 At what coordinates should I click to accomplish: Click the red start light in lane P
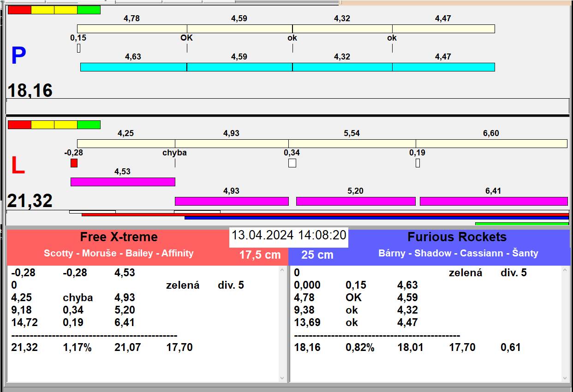[x=20, y=10]
